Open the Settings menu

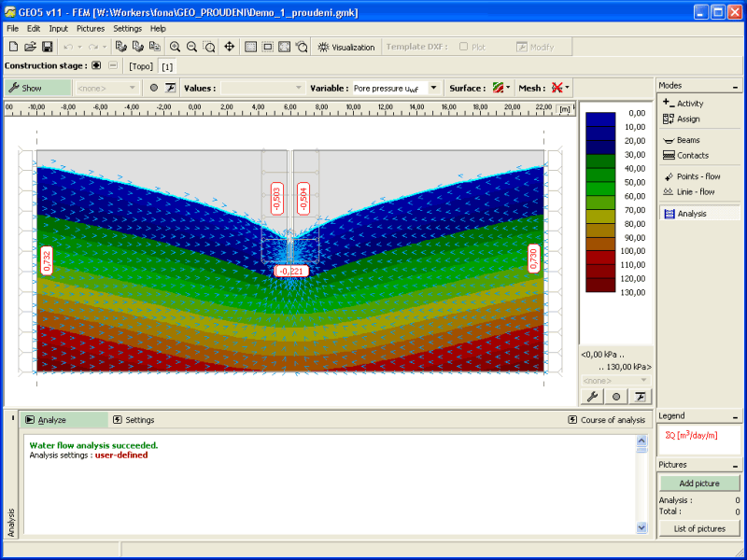[x=127, y=29]
